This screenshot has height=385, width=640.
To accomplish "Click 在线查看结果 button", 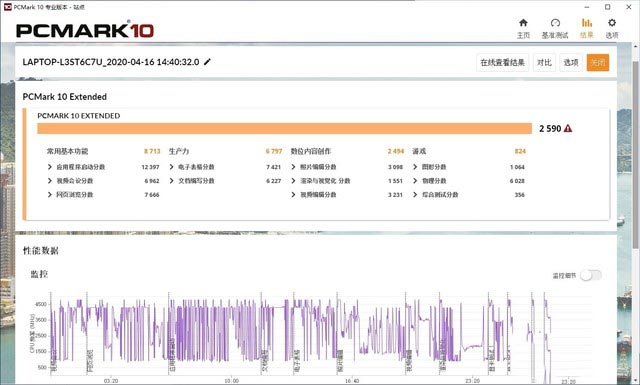I will click(x=502, y=62).
